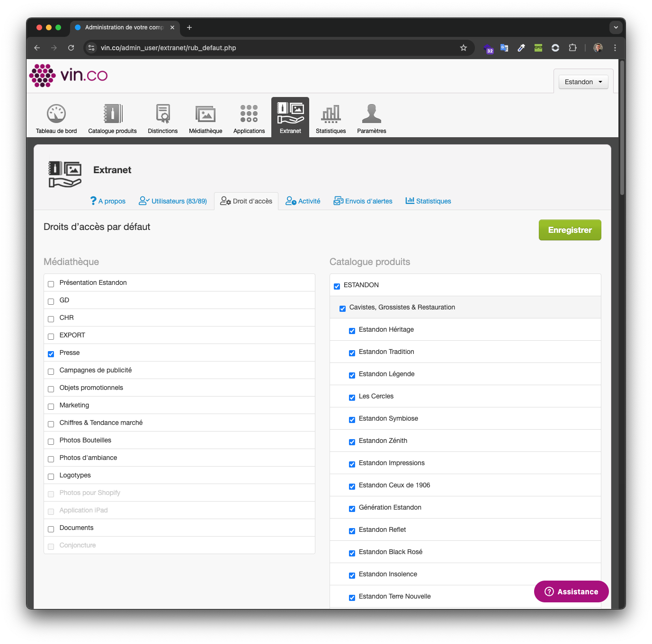Check the Documents checkbox
The image size is (652, 644).
coord(51,529)
